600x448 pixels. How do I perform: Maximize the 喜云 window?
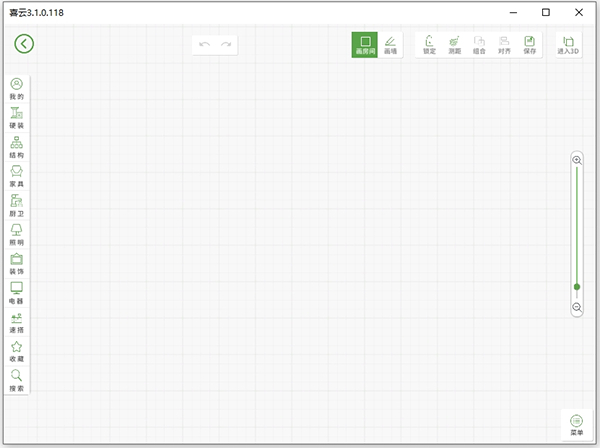pyautogui.click(x=546, y=13)
